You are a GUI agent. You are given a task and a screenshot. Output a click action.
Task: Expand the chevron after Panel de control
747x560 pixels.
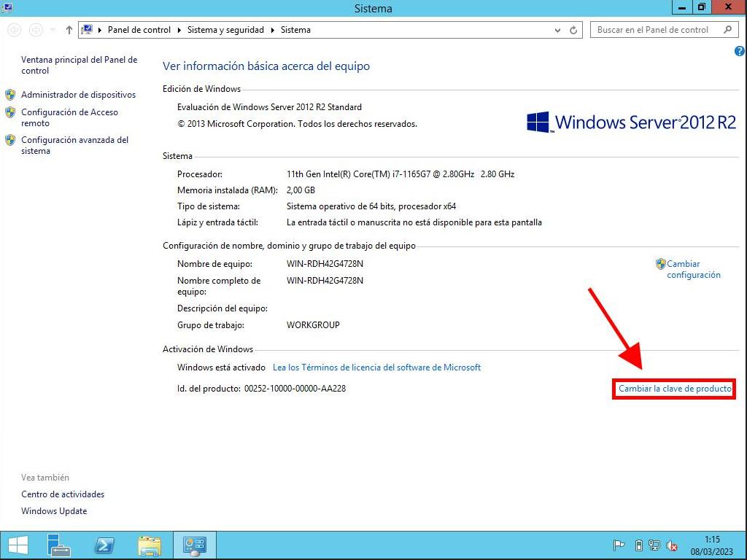tap(179, 30)
